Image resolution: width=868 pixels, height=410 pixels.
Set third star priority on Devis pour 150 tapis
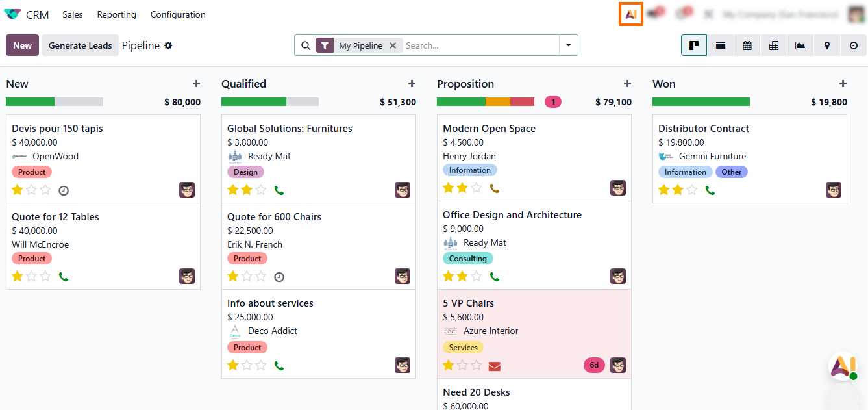click(x=45, y=190)
